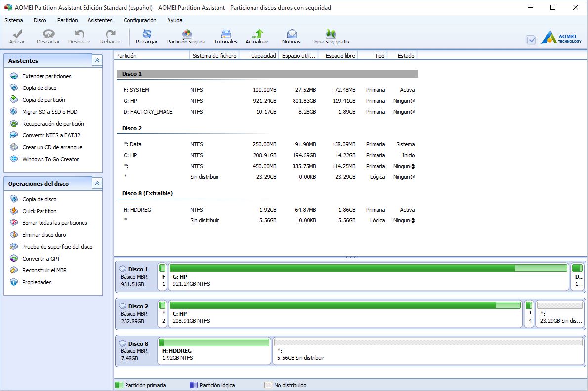
Task: Select Convertir a GPT operation
Action: tap(41, 259)
